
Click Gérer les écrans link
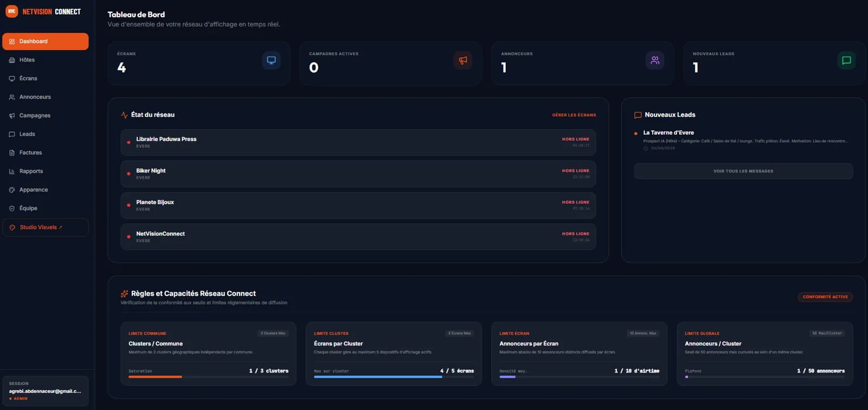pos(574,115)
